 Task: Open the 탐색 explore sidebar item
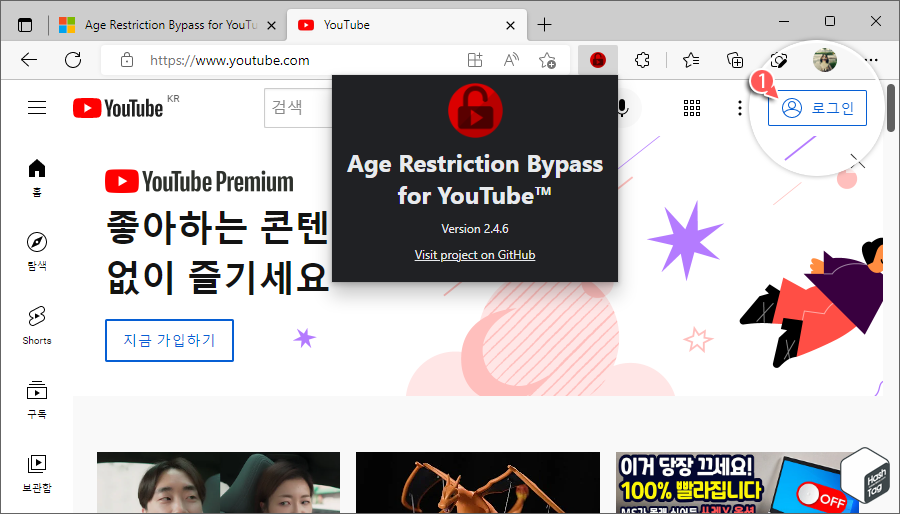coord(37,252)
